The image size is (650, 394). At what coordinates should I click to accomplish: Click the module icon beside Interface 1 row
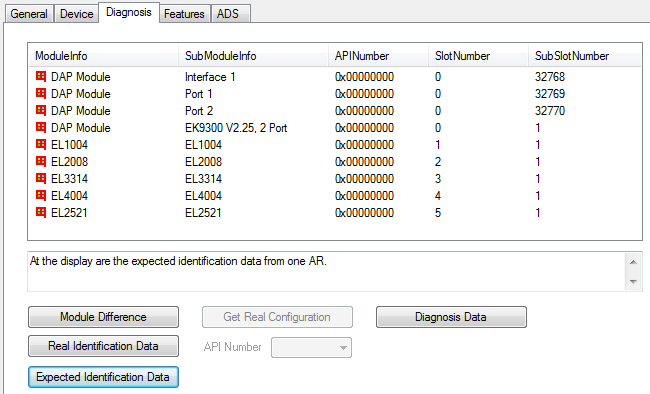41,76
